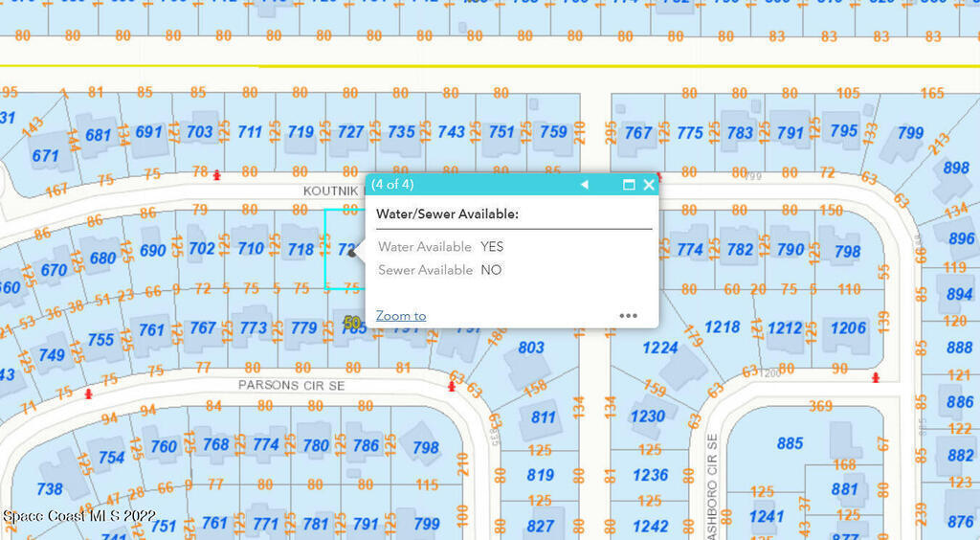Select parcel 1224 on the map
This screenshot has height=540, width=980.
(659, 348)
